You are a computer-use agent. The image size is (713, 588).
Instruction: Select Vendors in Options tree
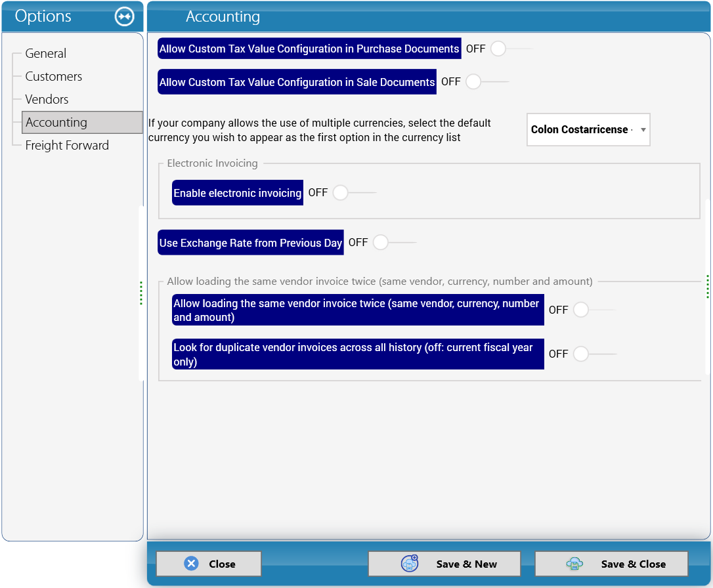click(47, 99)
